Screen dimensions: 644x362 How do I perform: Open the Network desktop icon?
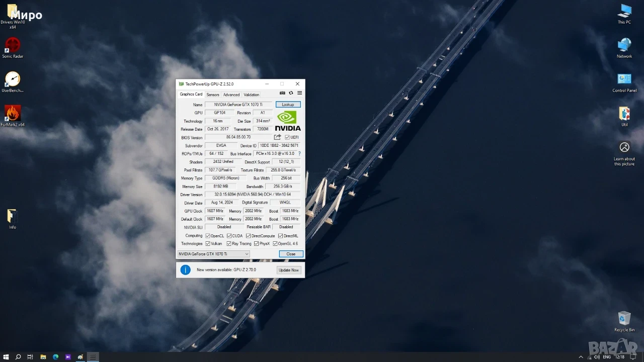click(624, 48)
